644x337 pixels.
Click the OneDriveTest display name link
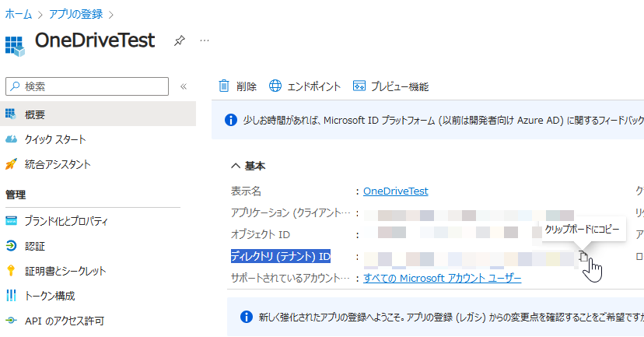(395, 191)
